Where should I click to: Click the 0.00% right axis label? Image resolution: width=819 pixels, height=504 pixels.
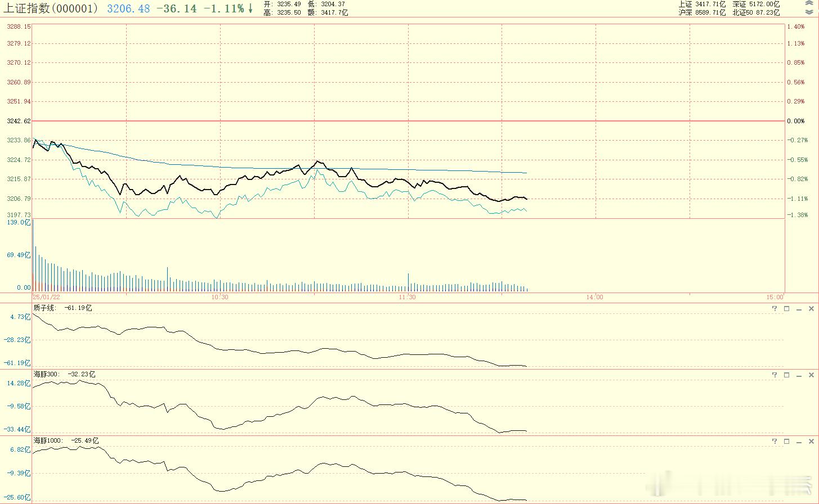796,121
